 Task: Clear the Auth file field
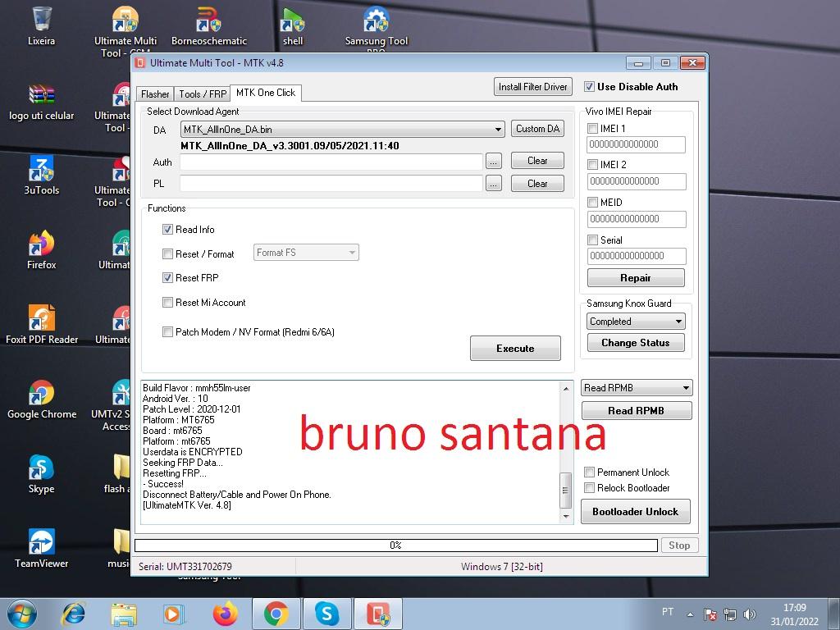pos(537,161)
